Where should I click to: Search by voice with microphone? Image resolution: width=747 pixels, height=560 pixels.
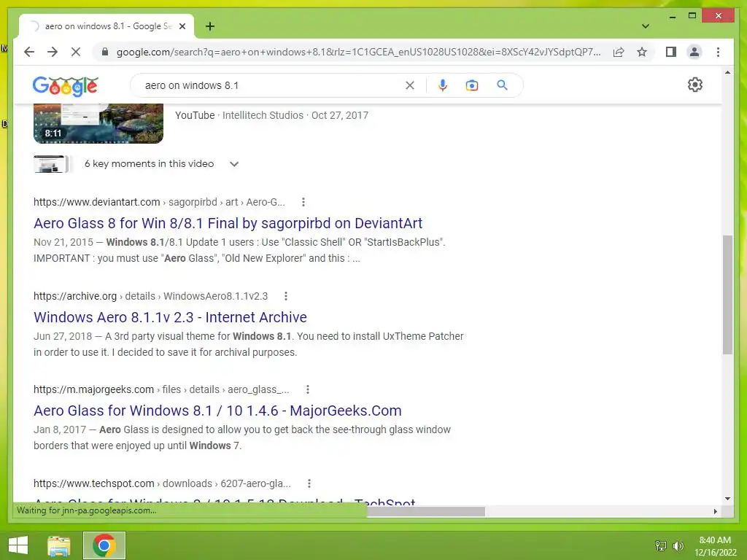tap(443, 85)
